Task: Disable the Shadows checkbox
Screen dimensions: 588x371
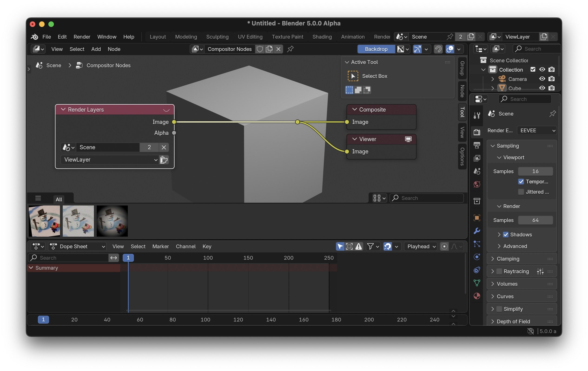Action: pyautogui.click(x=506, y=235)
